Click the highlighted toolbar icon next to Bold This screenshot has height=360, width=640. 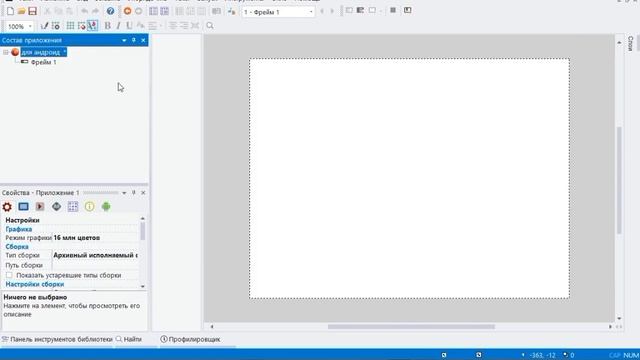[93, 26]
